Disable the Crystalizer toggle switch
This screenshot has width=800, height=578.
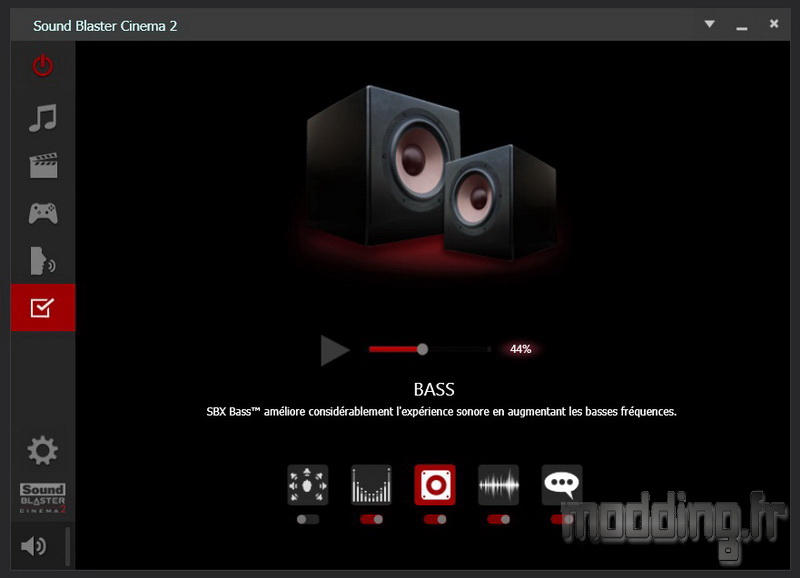[371, 519]
